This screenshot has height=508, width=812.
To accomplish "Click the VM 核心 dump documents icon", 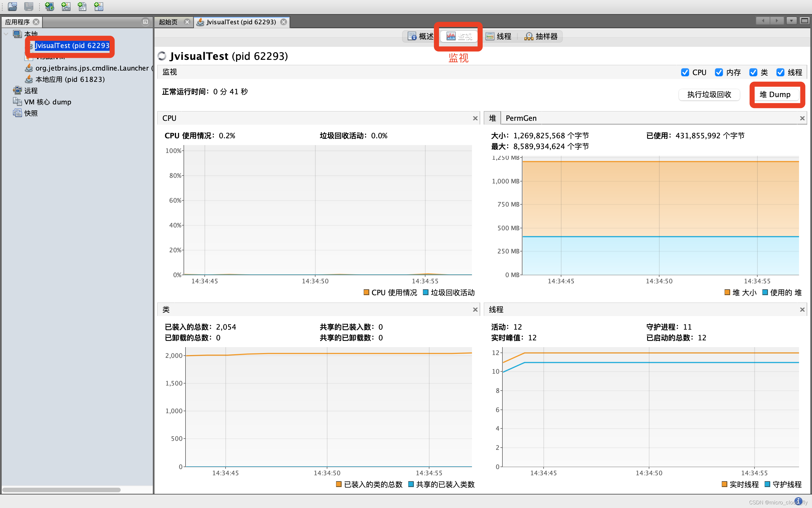I will [x=17, y=102].
